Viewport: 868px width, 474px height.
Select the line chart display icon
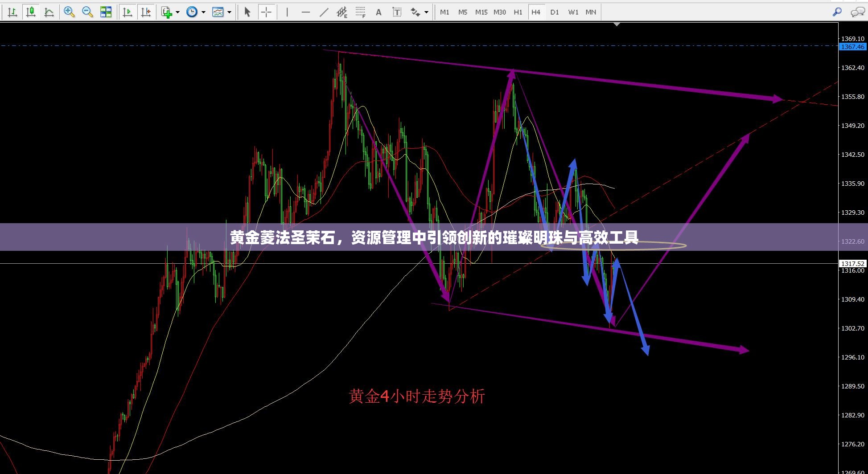coord(49,12)
